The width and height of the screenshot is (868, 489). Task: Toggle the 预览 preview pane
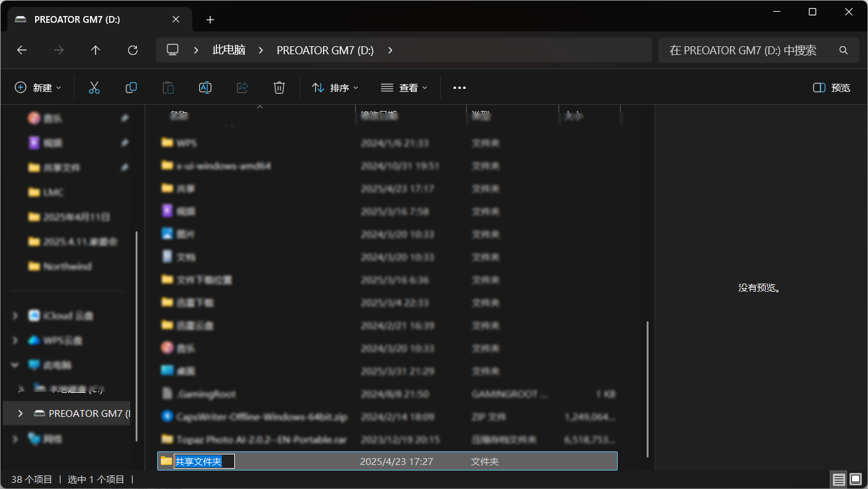click(832, 88)
